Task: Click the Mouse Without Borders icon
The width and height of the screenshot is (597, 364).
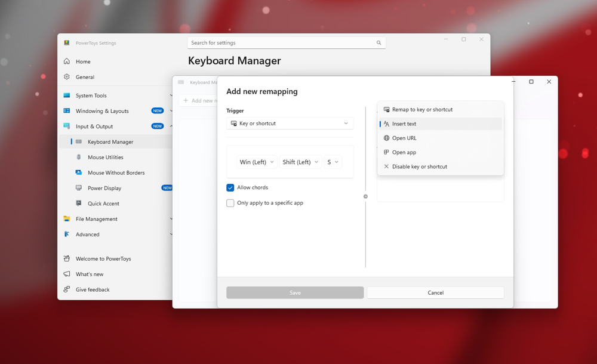Action: [79, 172]
